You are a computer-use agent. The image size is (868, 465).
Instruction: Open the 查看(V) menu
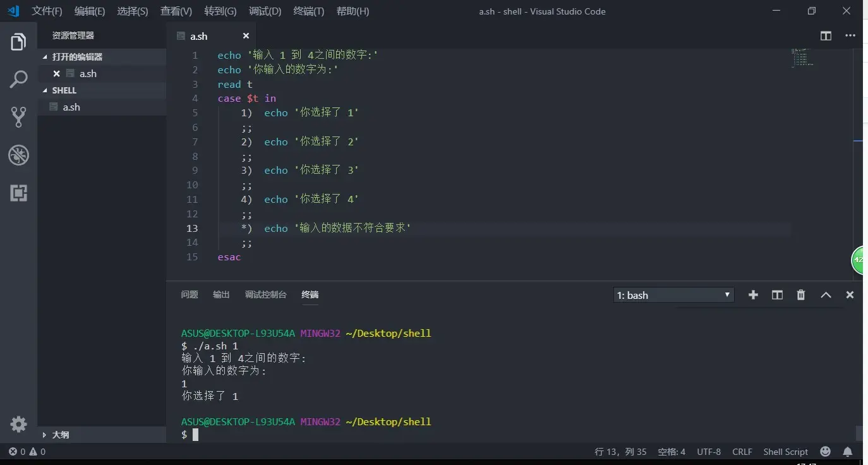tap(176, 11)
